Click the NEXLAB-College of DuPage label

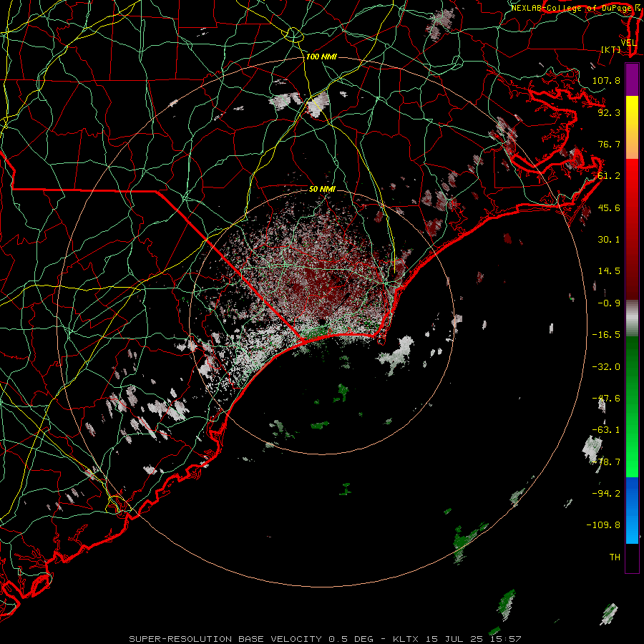click(x=571, y=8)
